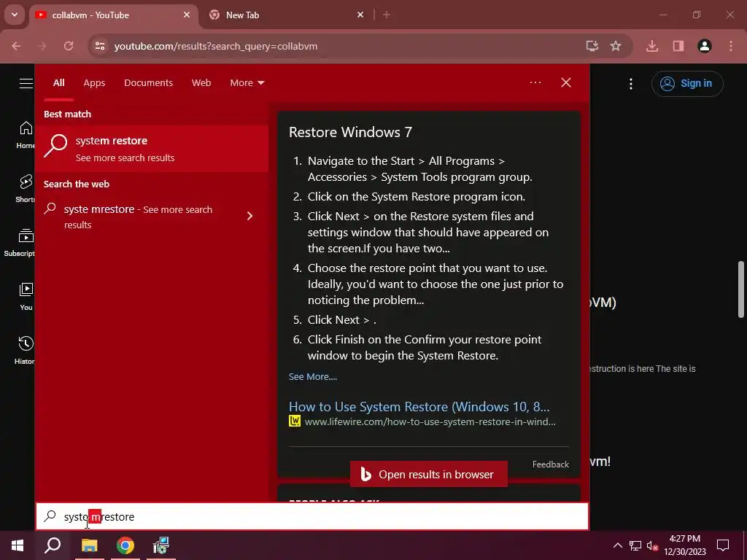747x560 pixels.
Task: Click the install app icon in address bar
Action: 592,46
